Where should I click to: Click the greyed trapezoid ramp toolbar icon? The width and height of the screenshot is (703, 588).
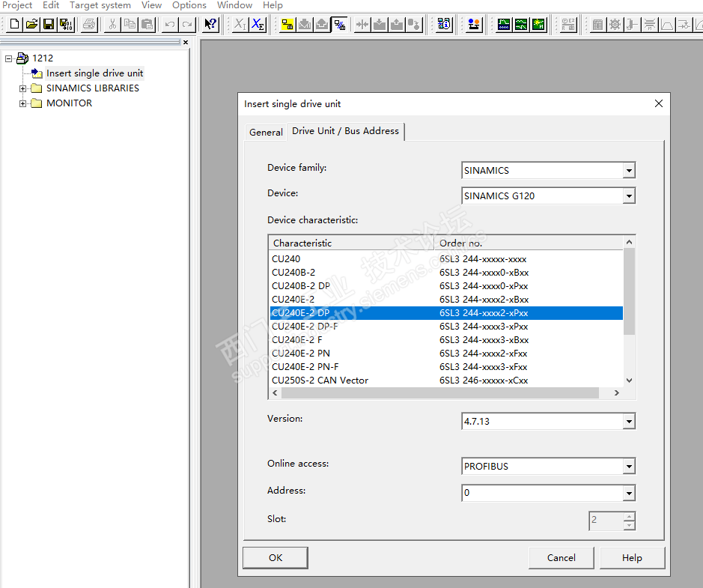(667, 24)
